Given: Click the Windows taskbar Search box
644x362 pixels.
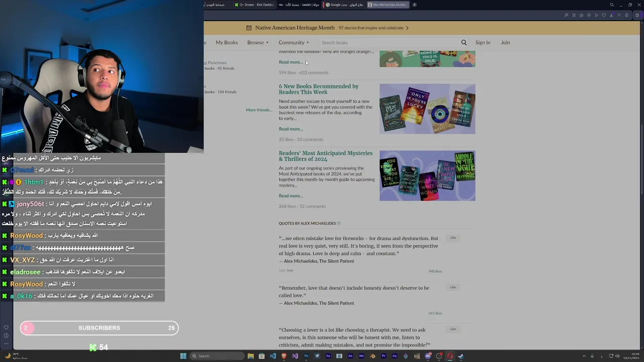Looking at the screenshot, I should [217, 356].
